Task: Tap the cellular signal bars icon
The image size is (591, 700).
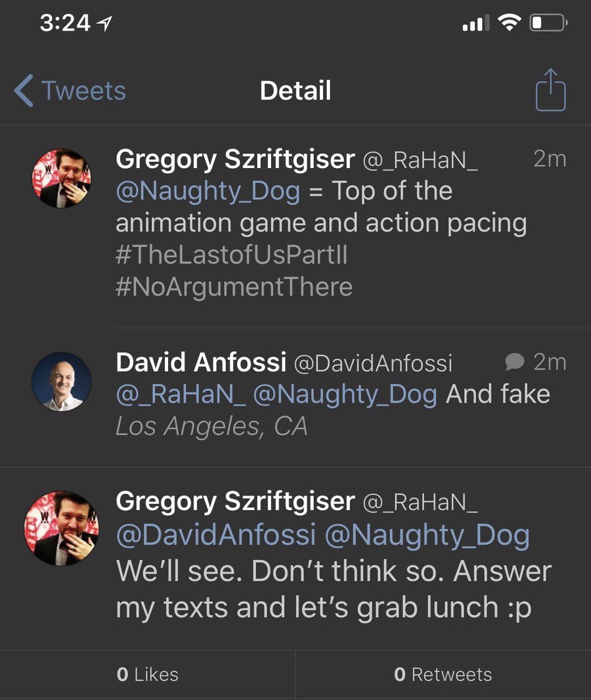Action: 476,22
